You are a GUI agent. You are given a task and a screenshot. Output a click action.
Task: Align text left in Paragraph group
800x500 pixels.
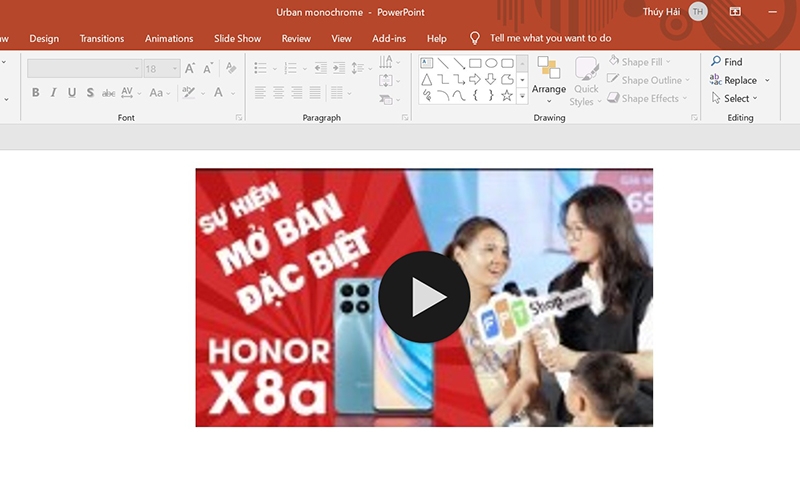[260, 93]
